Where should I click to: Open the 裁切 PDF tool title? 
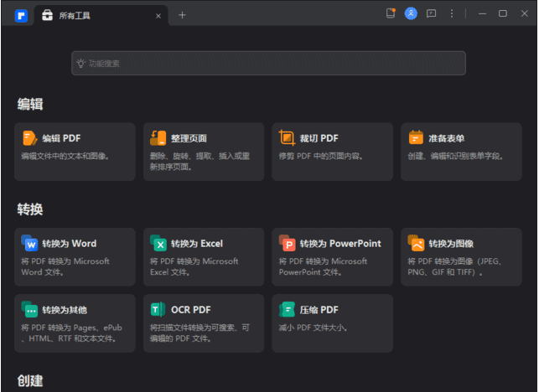[319, 138]
